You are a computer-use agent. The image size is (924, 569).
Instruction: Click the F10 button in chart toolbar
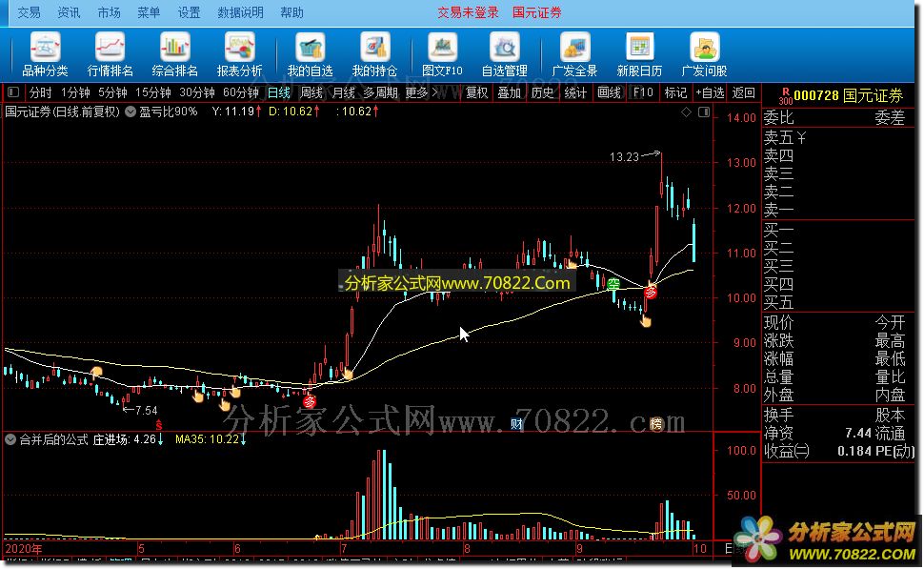click(643, 92)
